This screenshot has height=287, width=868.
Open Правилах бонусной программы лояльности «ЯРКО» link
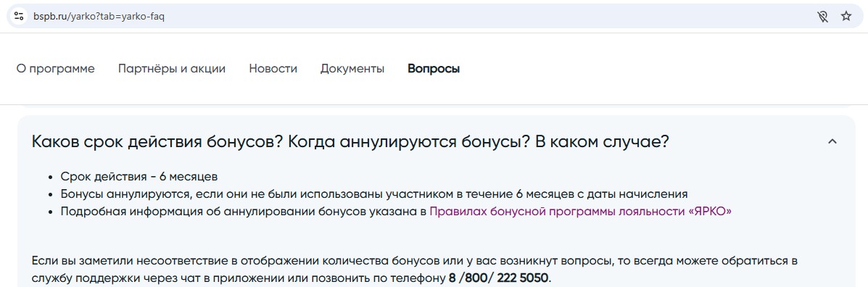(x=580, y=211)
